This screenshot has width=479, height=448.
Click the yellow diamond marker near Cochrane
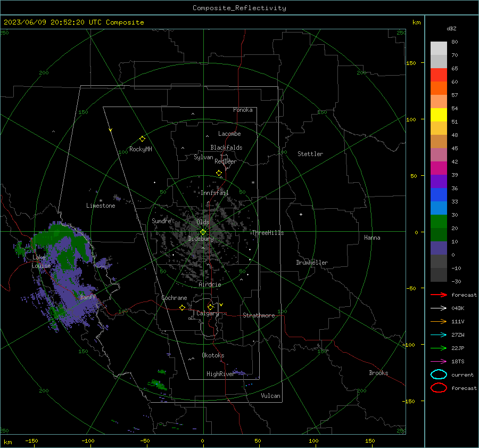click(182, 307)
